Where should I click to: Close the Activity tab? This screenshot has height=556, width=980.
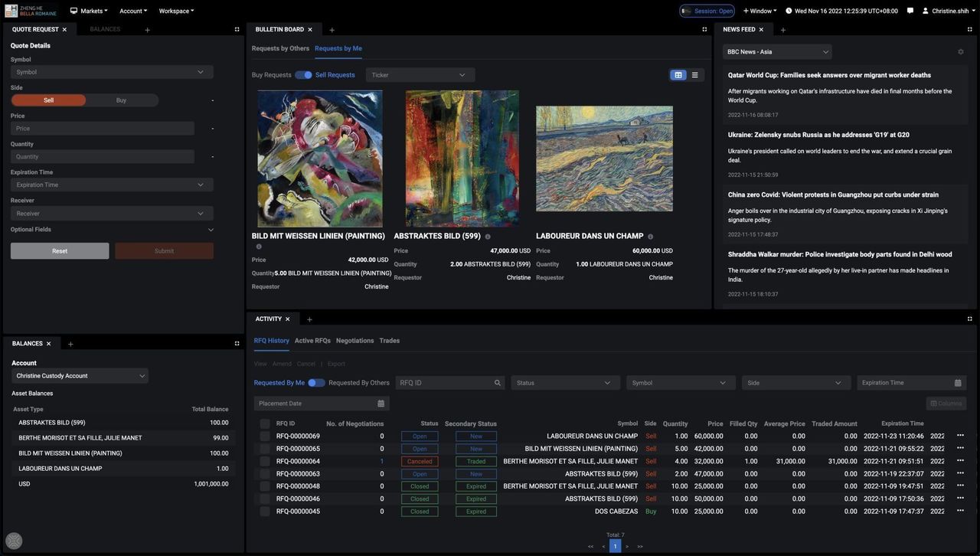click(288, 319)
